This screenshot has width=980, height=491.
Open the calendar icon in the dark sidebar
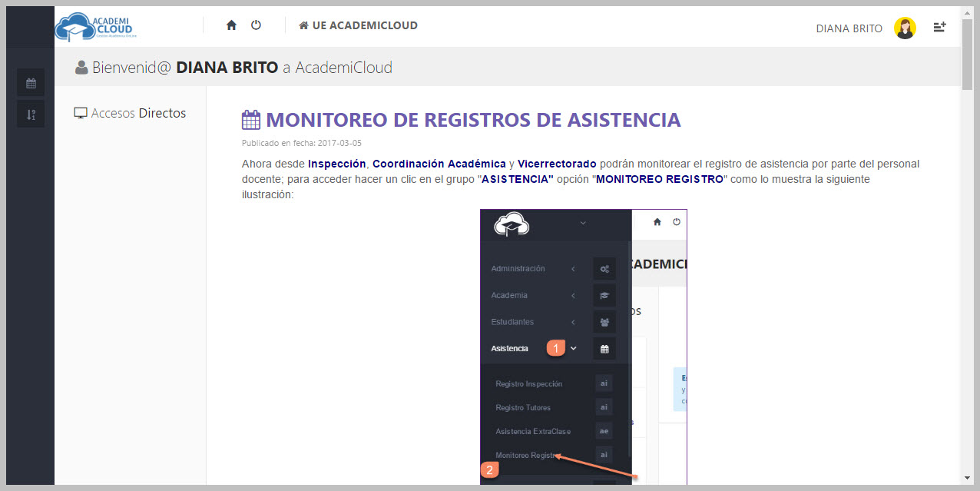[31, 82]
